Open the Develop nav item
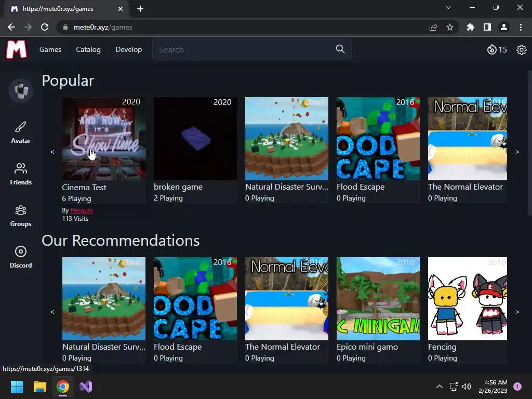 pyautogui.click(x=129, y=49)
